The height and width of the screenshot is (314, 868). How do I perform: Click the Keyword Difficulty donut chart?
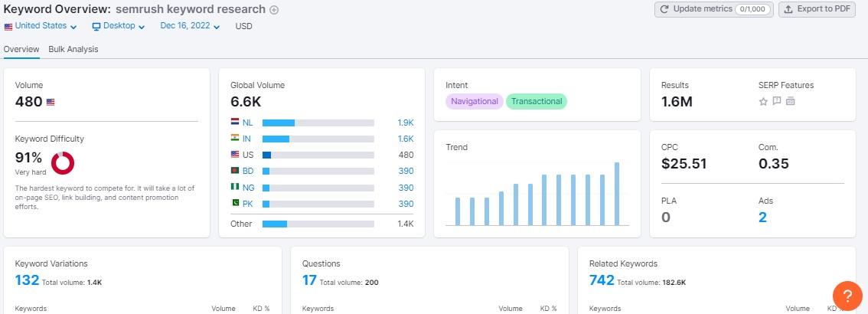(63, 163)
